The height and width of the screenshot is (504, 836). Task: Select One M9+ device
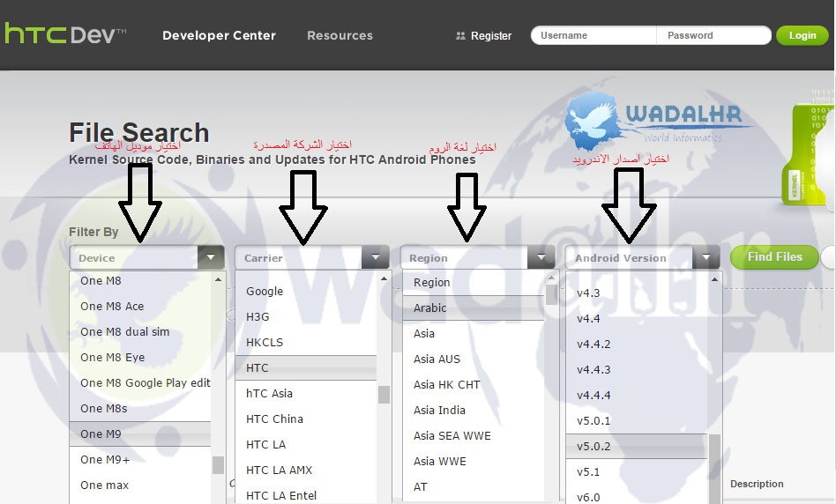140,460
